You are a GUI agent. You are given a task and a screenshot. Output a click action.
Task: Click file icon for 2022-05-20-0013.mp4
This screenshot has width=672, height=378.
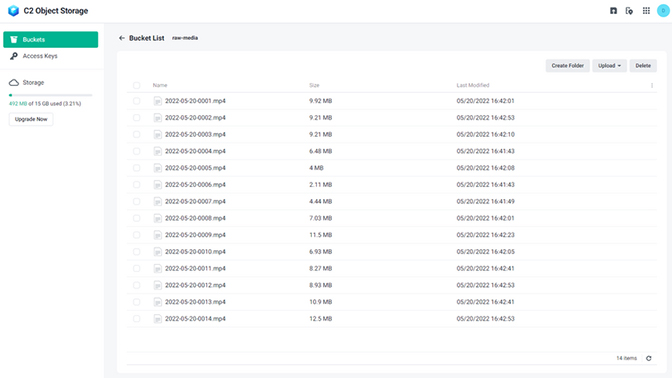click(x=158, y=302)
